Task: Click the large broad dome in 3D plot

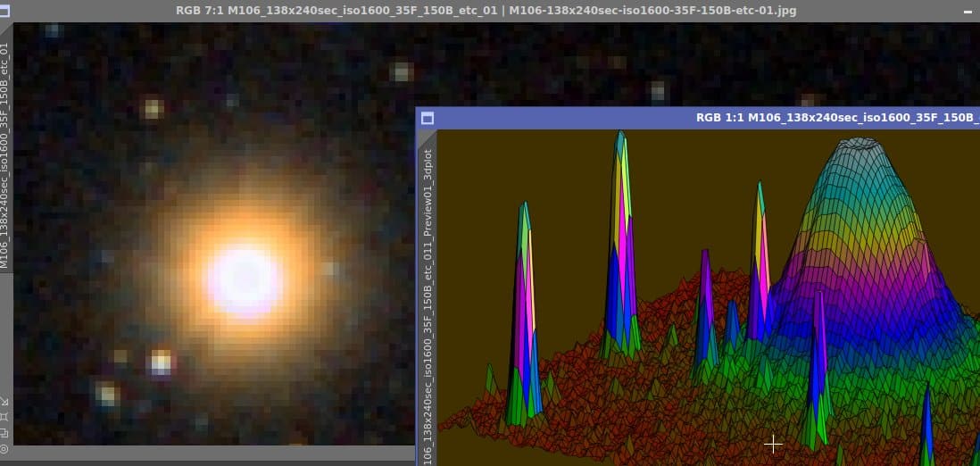Action: pos(868,250)
